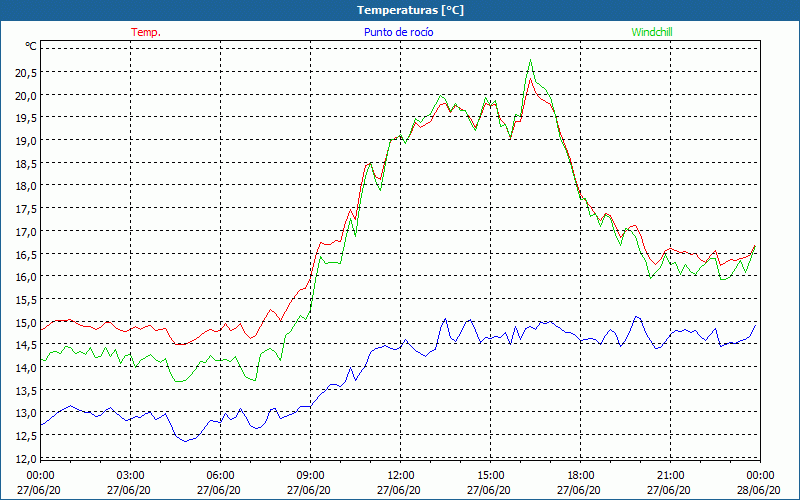Click the 13,0 y-axis value

point(26,413)
